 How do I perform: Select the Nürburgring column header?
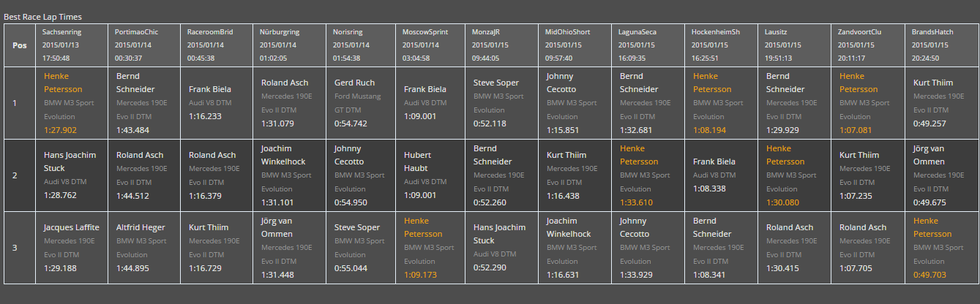280,32
